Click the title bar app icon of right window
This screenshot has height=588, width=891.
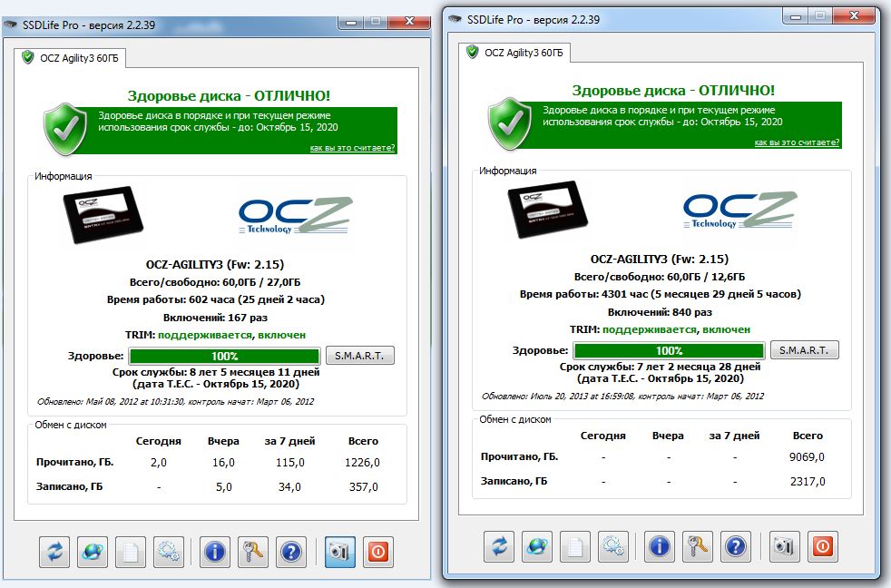pos(455,19)
